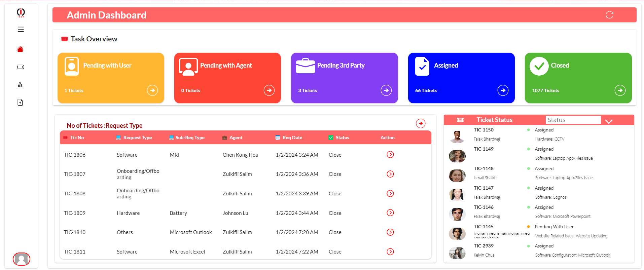Open action arrow for TIC-1811
The height and width of the screenshot is (270, 644).
click(390, 252)
